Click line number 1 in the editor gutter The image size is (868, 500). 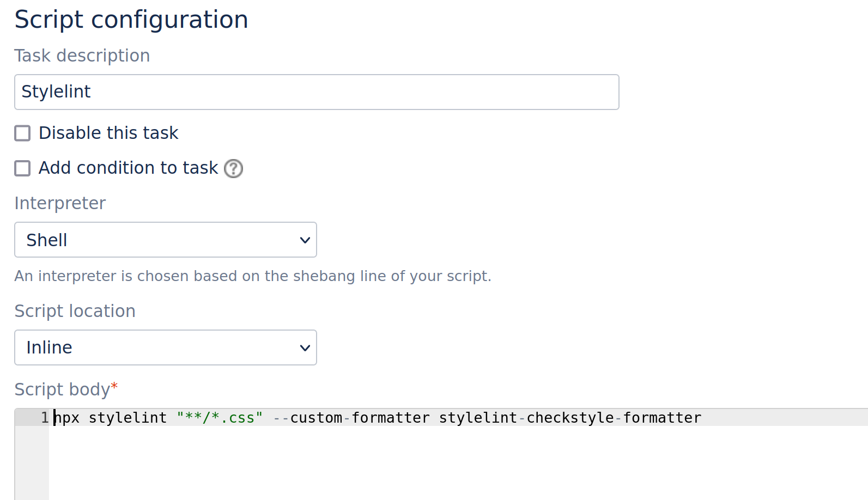(45, 418)
